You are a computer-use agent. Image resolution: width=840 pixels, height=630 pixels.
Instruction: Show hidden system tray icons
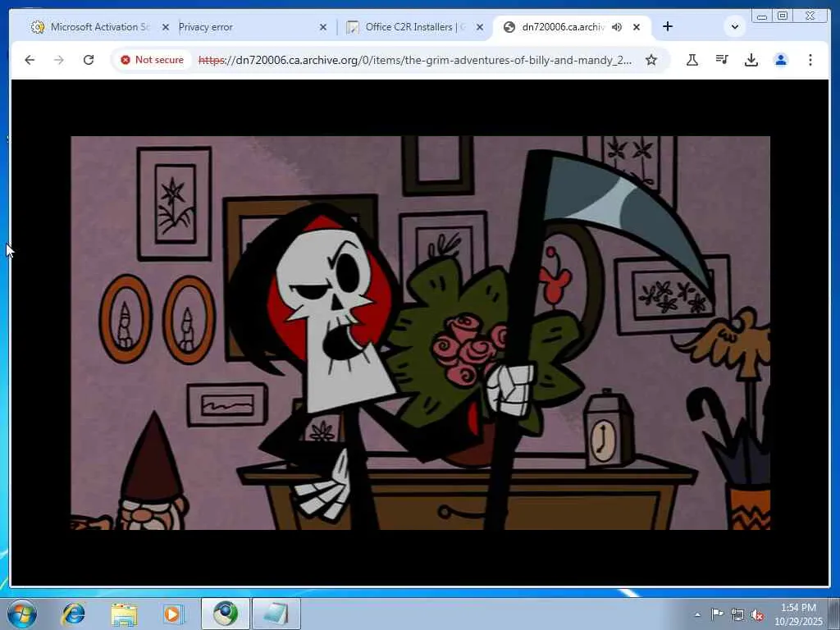(x=697, y=615)
